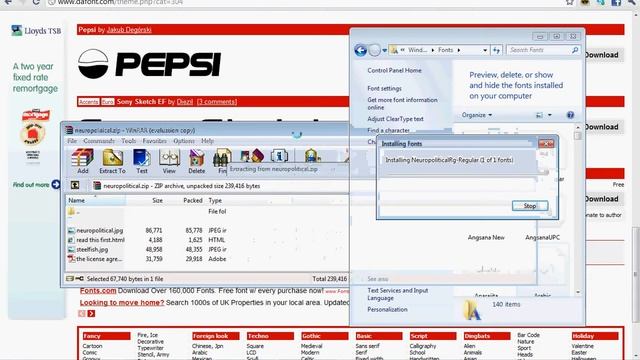Image resolution: width=640 pixels, height=360 pixels.
Task: Sort WinRAR list by Name column
Action: pyautogui.click(x=96, y=200)
